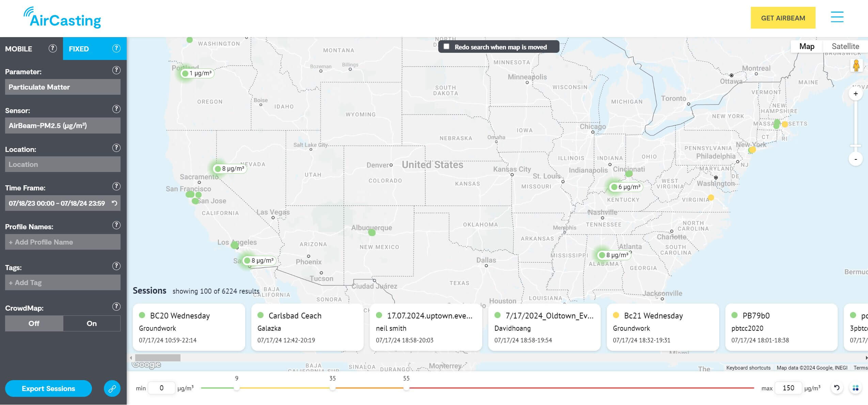Open Bc21 Wednesday session card
This screenshot has width=868, height=405.
point(663,327)
